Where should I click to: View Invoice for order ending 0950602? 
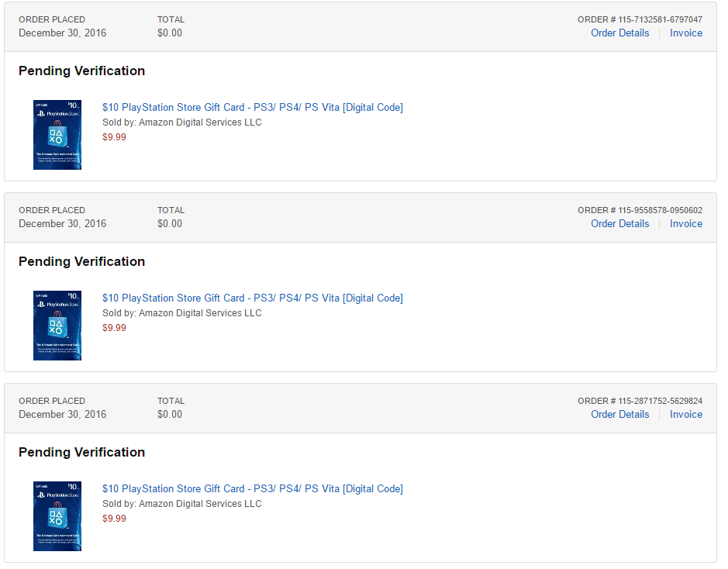(686, 224)
